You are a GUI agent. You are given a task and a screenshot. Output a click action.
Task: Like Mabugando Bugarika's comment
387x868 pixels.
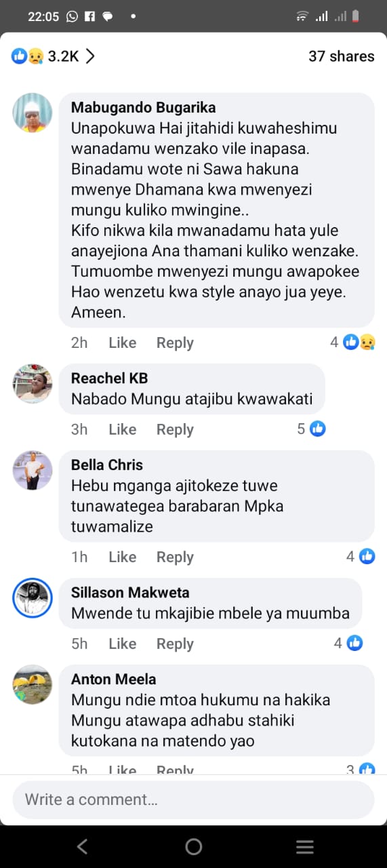[123, 342]
